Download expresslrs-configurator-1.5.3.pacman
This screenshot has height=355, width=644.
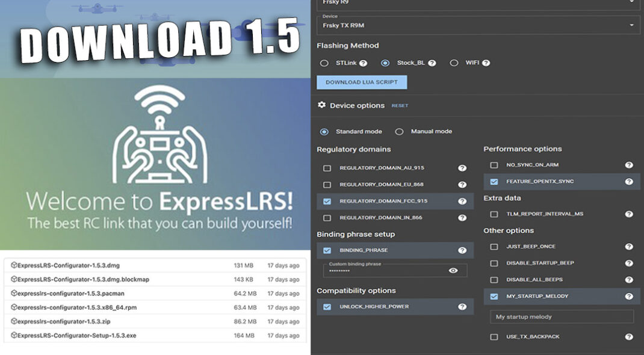pyautogui.click(x=71, y=294)
